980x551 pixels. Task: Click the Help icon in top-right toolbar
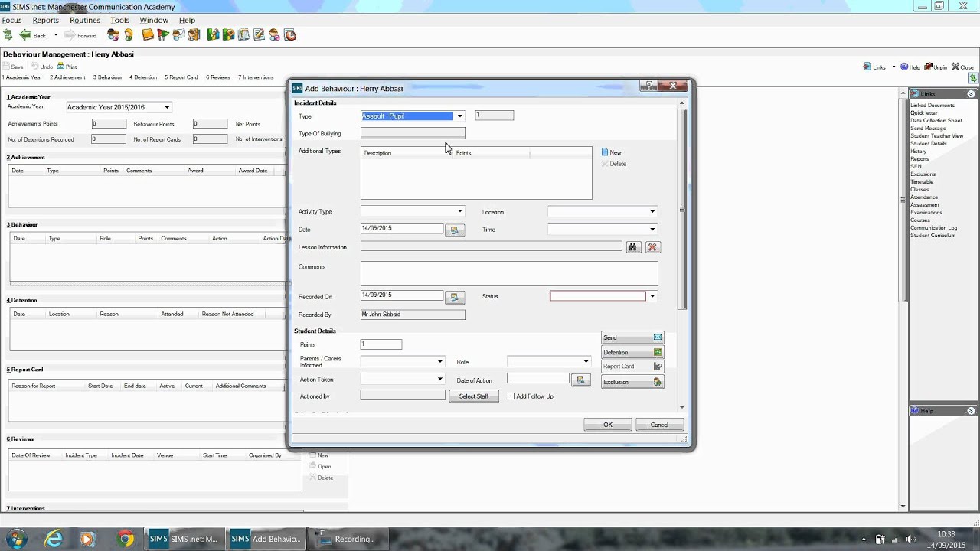(x=904, y=67)
